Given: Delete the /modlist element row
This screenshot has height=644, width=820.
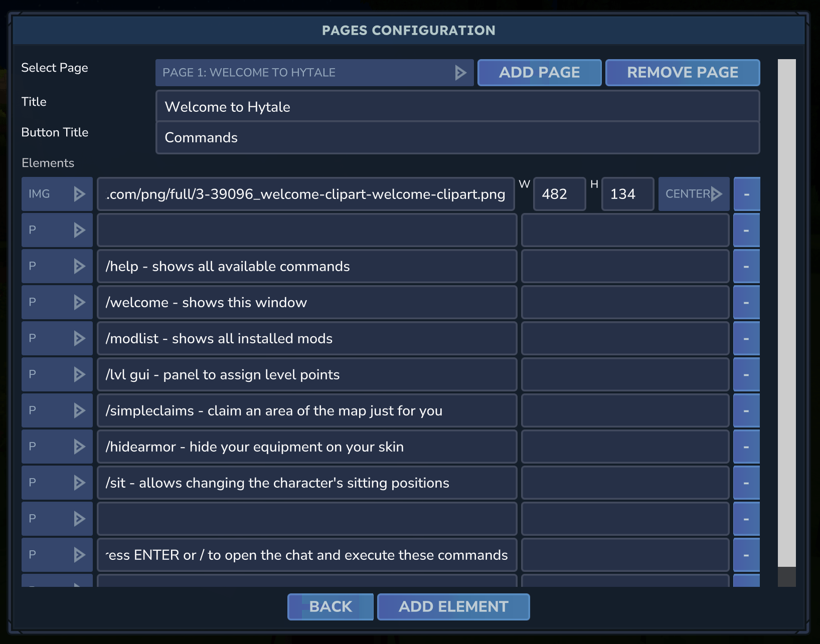Looking at the screenshot, I should [x=746, y=338].
